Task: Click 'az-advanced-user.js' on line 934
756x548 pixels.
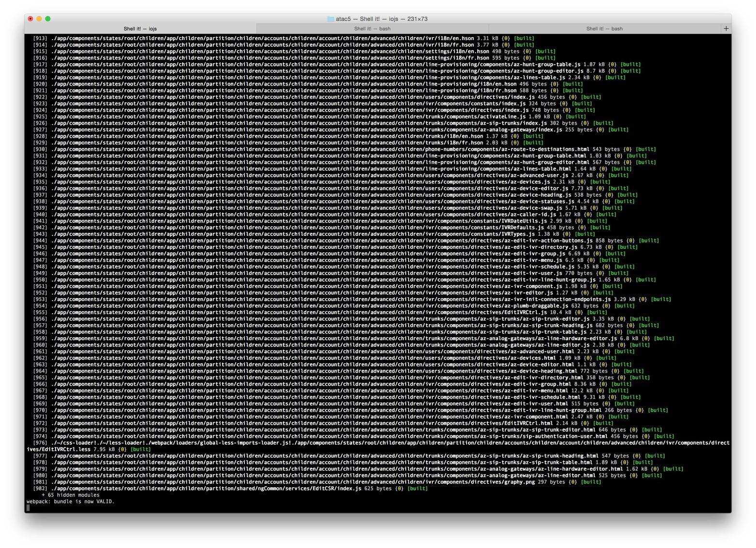Action: (x=539, y=175)
